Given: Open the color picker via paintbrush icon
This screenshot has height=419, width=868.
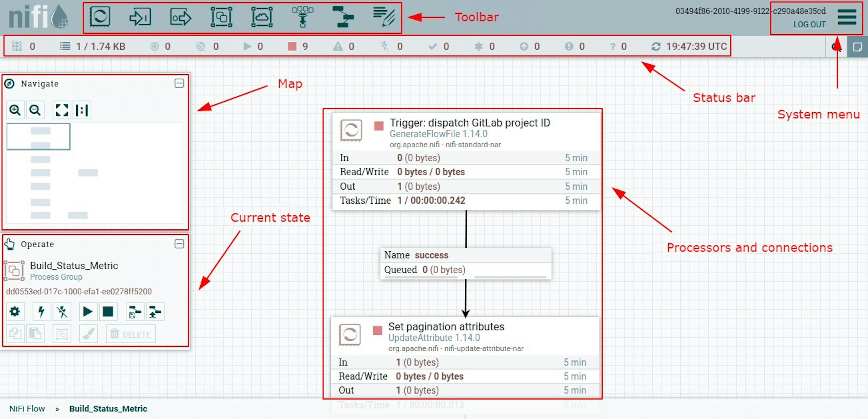Looking at the screenshot, I should tap(88, 334).
